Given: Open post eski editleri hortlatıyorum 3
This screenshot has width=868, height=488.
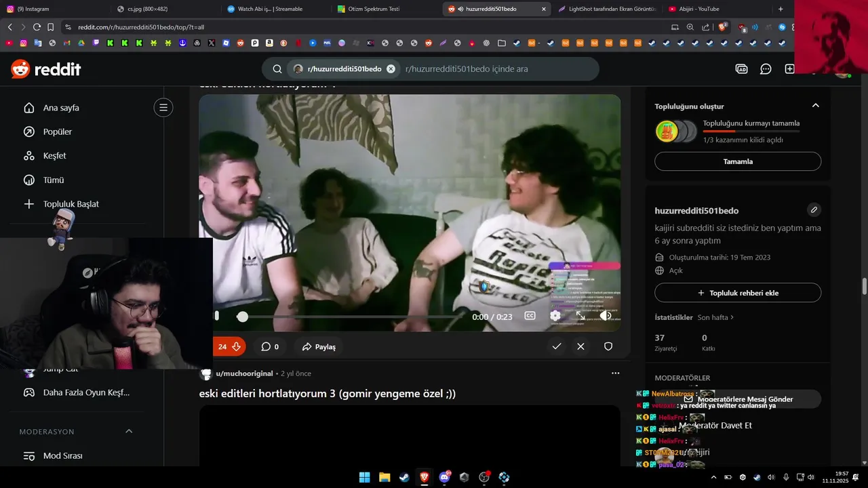Looking at the screenshot, I should pyautogui.click(x=328, y=394).
